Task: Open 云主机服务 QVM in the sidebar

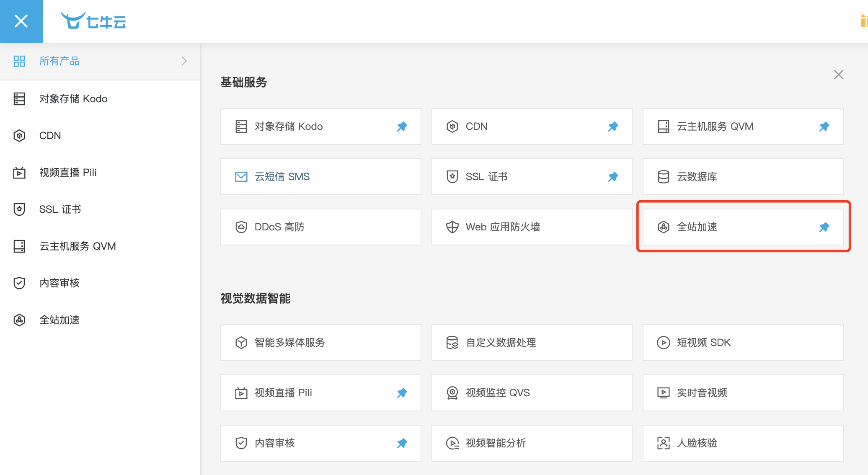Action: pyautogui.click(x=100, y=246)
